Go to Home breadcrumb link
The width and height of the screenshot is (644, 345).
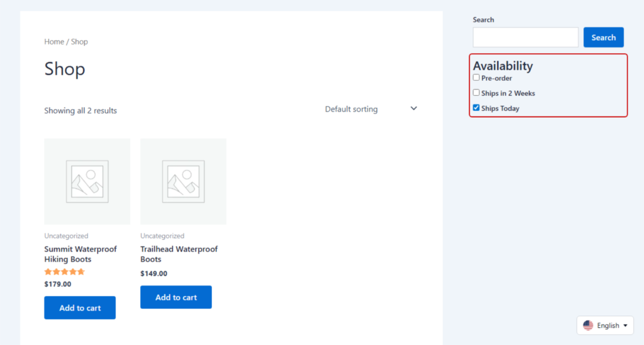pos(54,41)
